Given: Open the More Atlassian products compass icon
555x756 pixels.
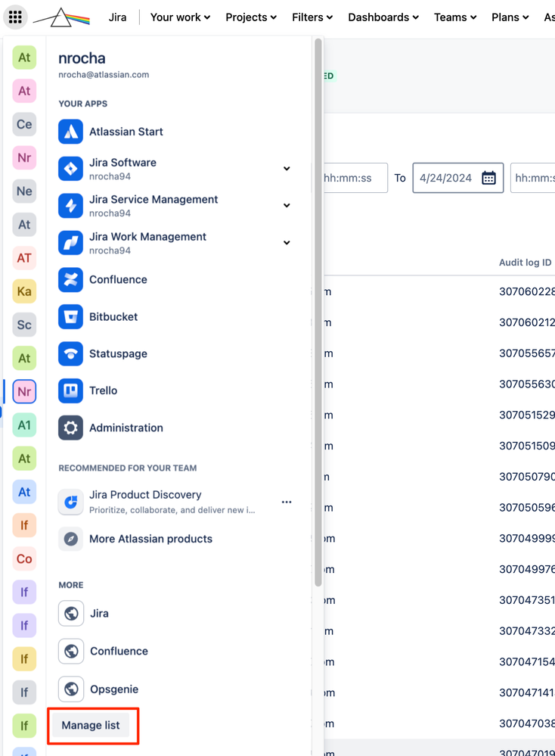Looking at the screenshot, I should click(71, 539).
